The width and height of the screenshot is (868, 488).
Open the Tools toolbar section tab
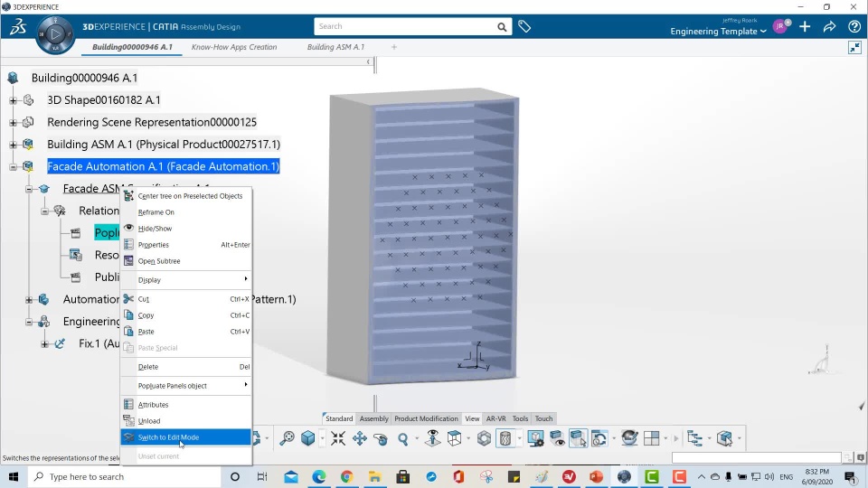point(520,418)
